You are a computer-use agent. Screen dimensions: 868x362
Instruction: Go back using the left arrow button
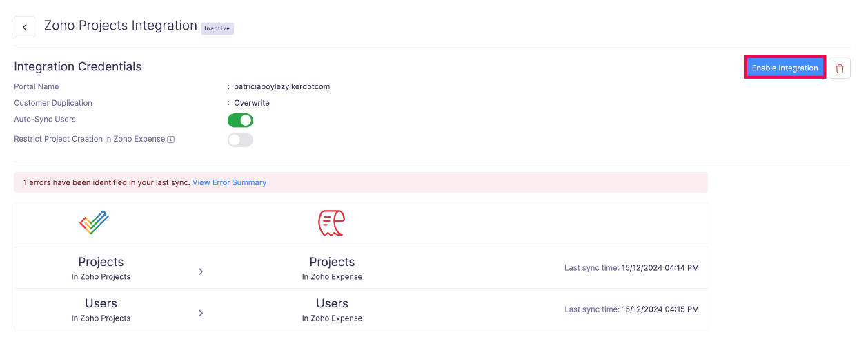tap(25, 27)
